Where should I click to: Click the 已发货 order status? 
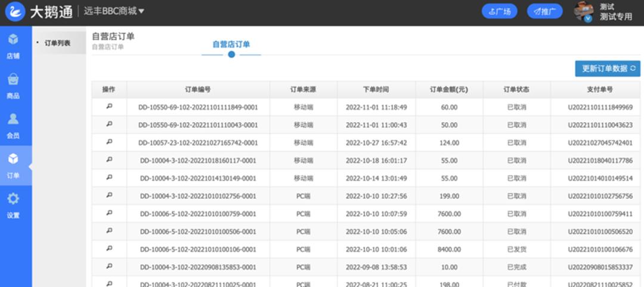click(516, 249)
